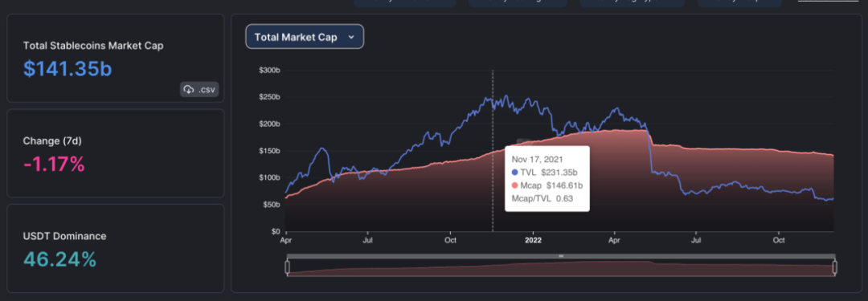Click the right handle of chart range slider
Screen dimensions: 868x301
coord(835,267)
